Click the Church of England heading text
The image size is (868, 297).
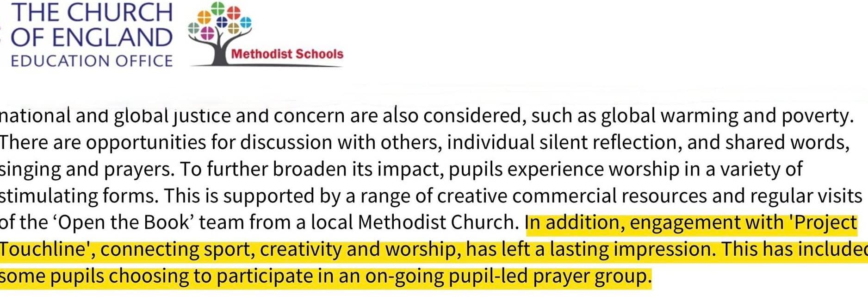click(91, 25)
